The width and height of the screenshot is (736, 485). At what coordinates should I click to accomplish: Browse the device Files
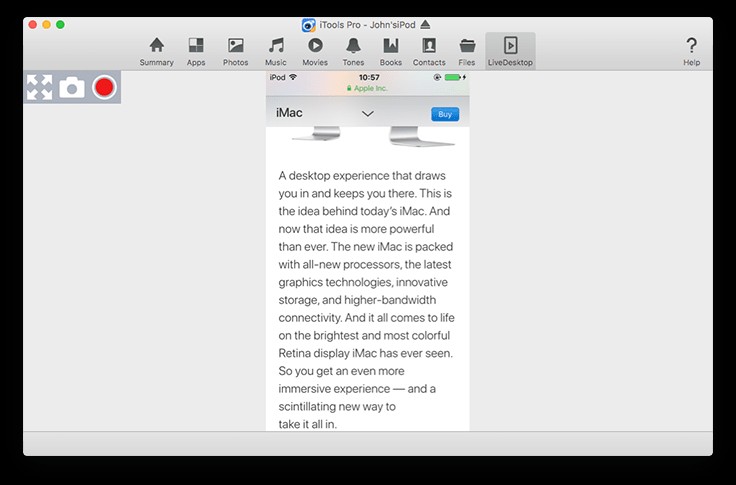pos(467,51)
